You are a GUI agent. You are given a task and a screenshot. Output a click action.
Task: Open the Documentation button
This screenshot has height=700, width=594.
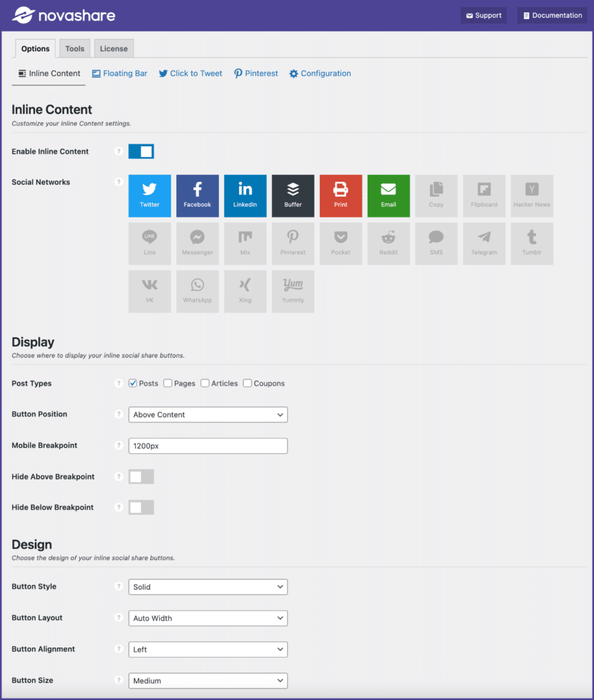[x=552, y=16]
